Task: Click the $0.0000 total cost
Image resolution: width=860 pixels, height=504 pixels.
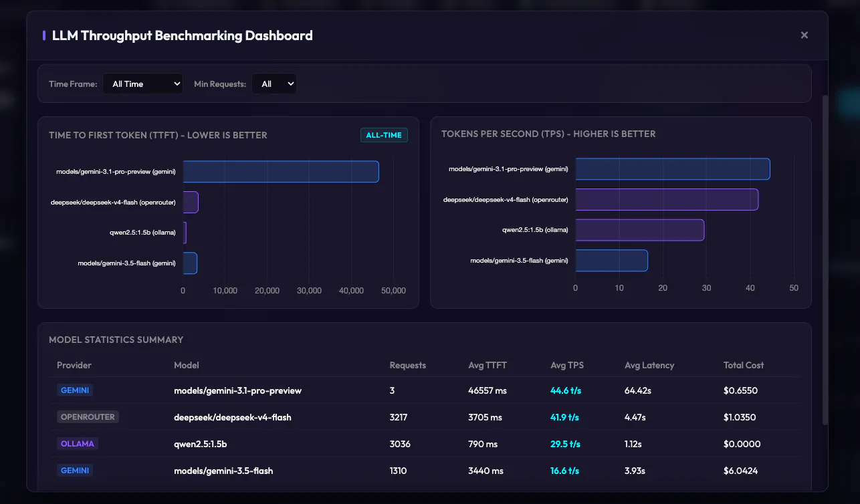Action: pyautogui.click(x=742, y=444)
